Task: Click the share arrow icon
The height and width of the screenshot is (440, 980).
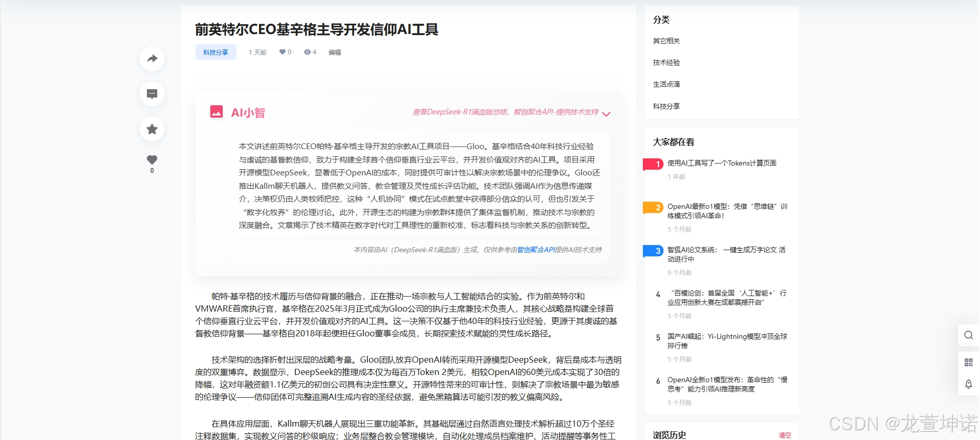Action: click(152, 59)
